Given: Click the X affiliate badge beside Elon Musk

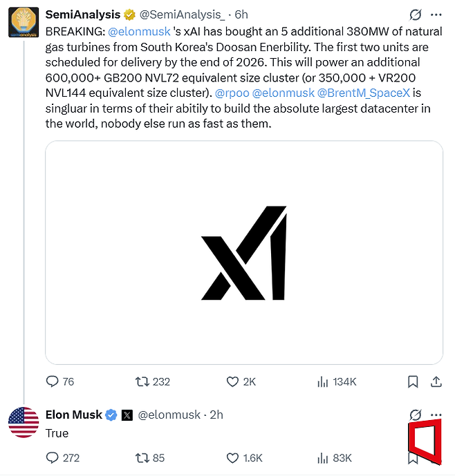Looking at the screenshot, I should point(127,415).
